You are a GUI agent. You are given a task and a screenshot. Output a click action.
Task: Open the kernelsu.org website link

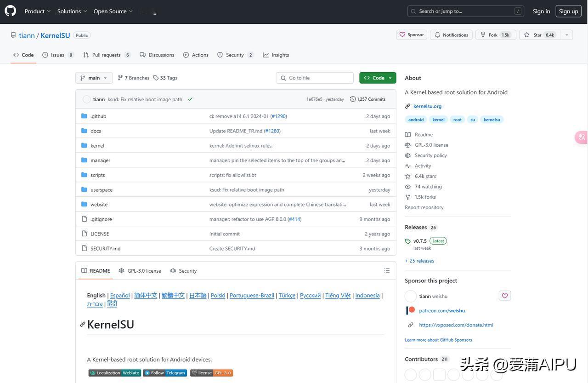click(x=427, y=106)
